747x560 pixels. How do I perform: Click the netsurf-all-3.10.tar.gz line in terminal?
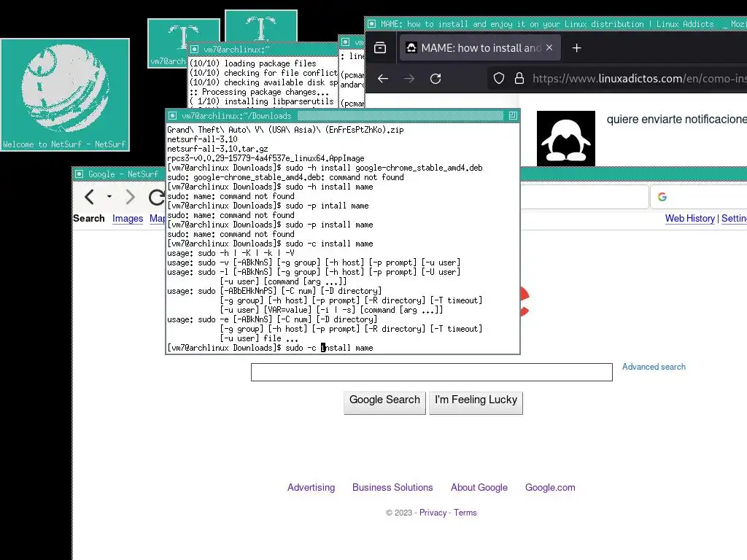[217, 149]
